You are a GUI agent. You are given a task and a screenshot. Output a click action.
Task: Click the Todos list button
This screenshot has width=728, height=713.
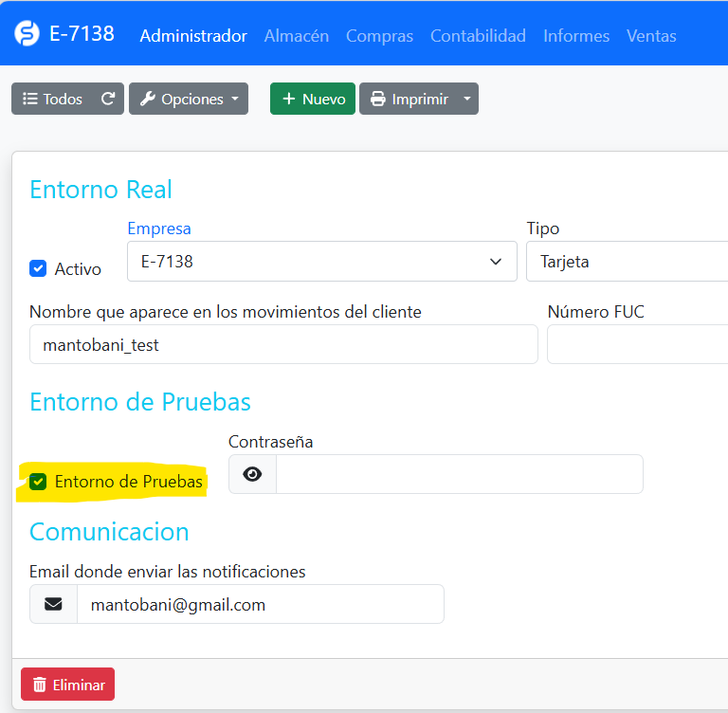click(x=52, y=100)
